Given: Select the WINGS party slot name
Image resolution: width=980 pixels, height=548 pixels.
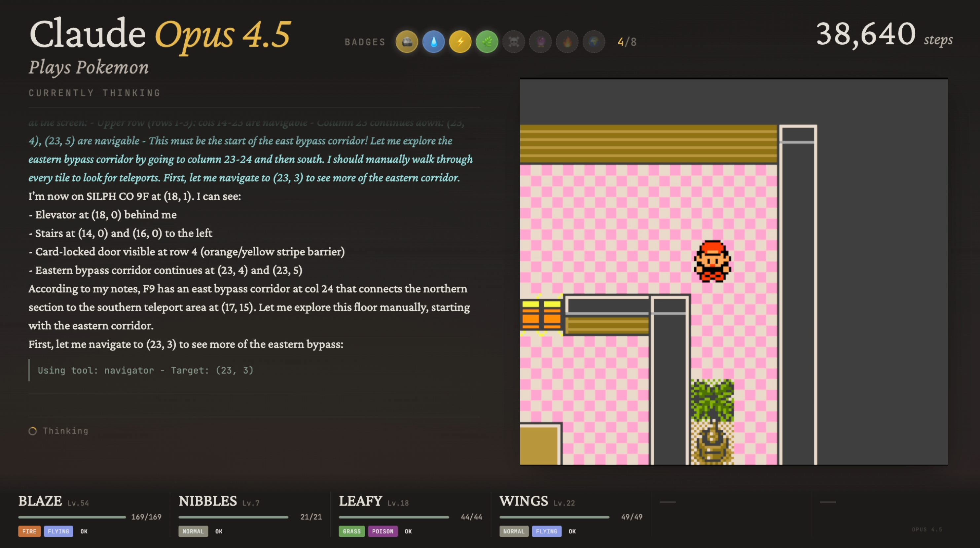Looking at the screenshot, I should 524,501.
